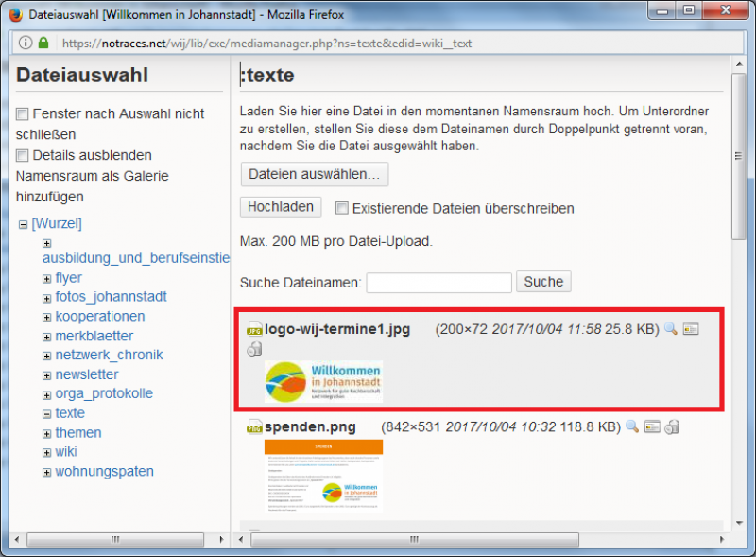Screen dimensions: 756x557
Task: Click the vertical scrollbar thumb
Action: [x=739, y=156]
